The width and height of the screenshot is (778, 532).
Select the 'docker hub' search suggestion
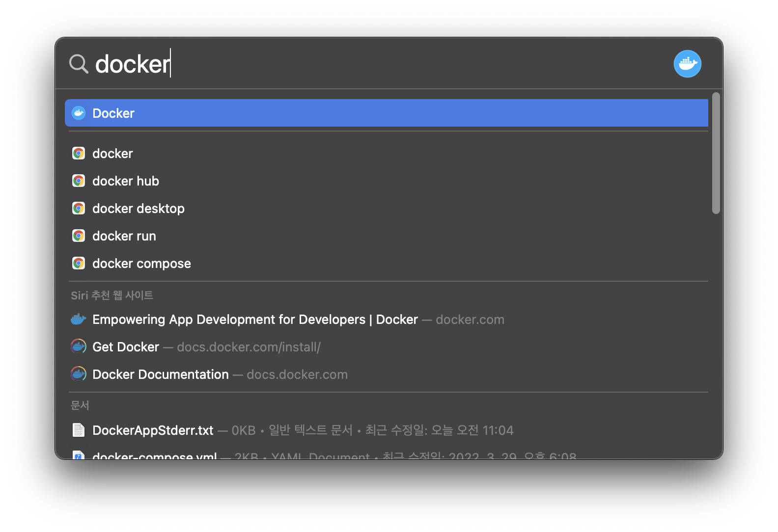(387, 181)
